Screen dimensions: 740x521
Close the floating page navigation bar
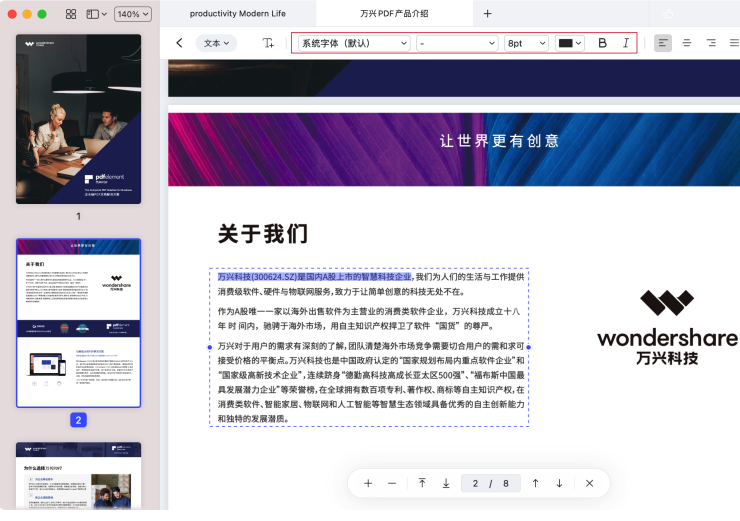[x=589, y=483]
